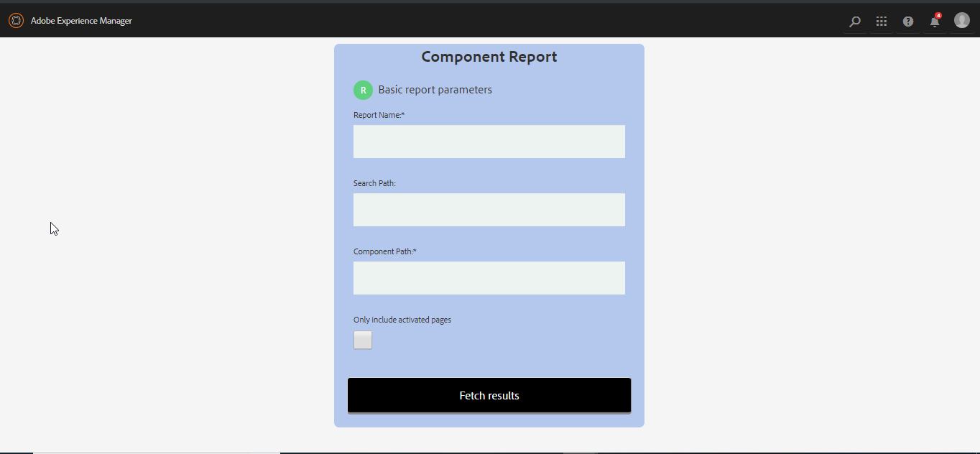Click the Component Report heading
Viewport: 980px width, 454px height.
[489, 56]
